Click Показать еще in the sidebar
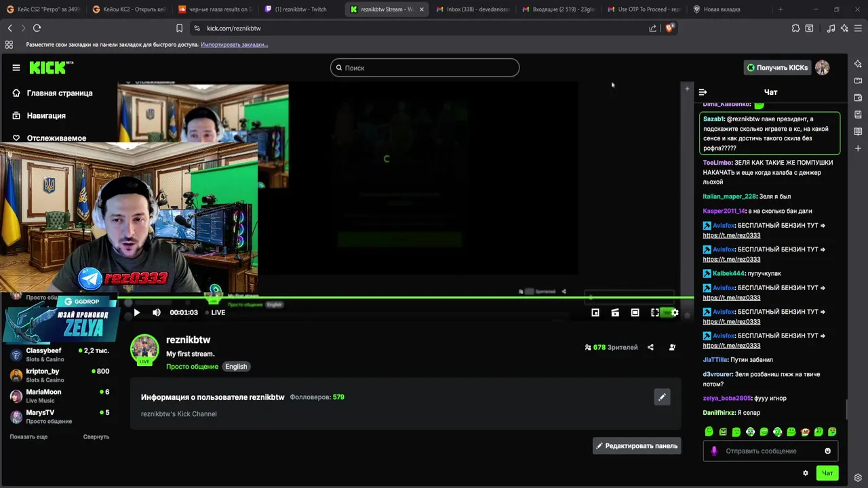 (28, 436)
